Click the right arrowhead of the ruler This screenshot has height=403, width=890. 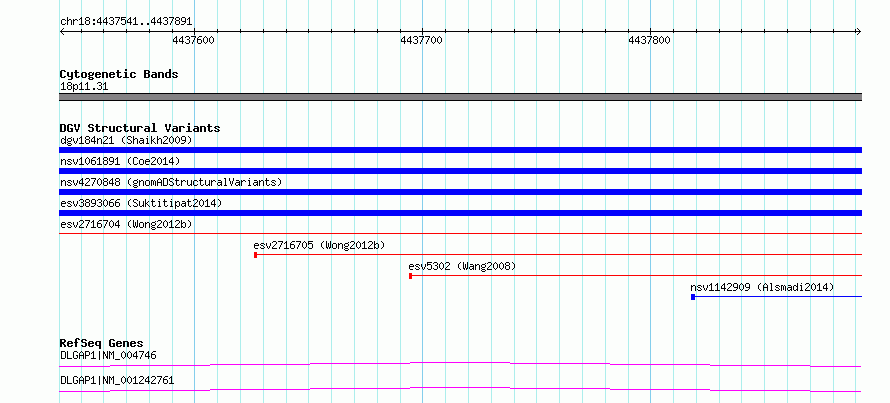859,31
